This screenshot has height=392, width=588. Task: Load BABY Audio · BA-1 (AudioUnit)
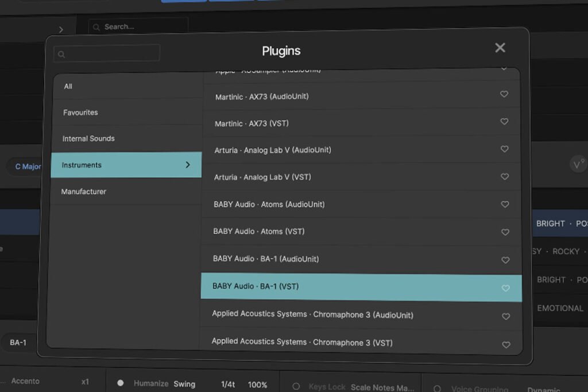coord(361,259)
